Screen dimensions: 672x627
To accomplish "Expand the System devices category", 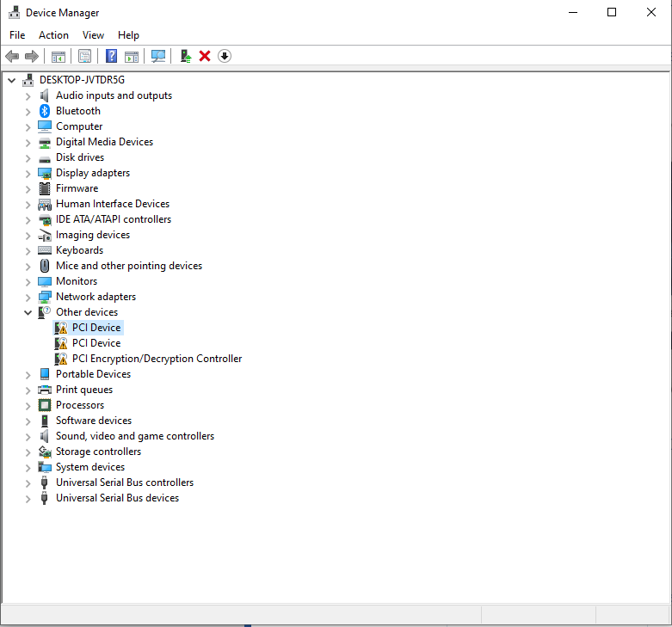I will point(28,468).
